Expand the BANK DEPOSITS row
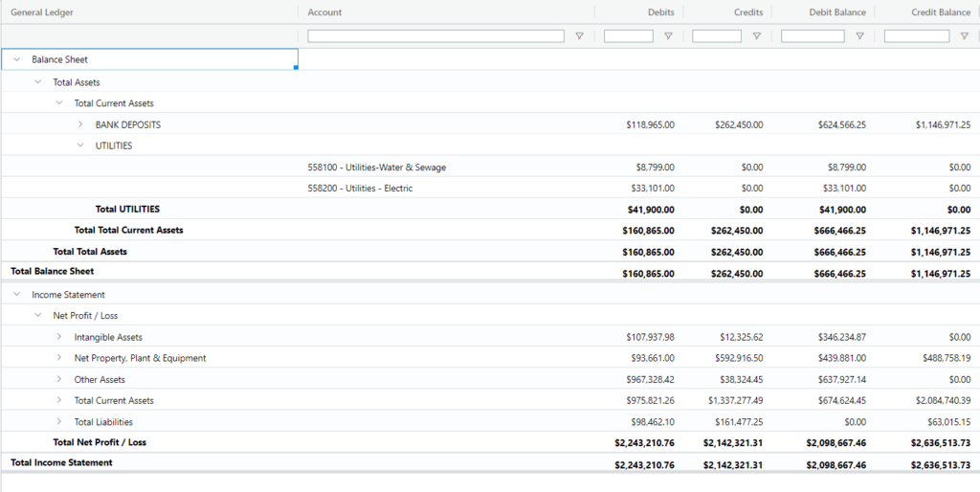Screen dimensions: 980x492 [x=80, y=124]
